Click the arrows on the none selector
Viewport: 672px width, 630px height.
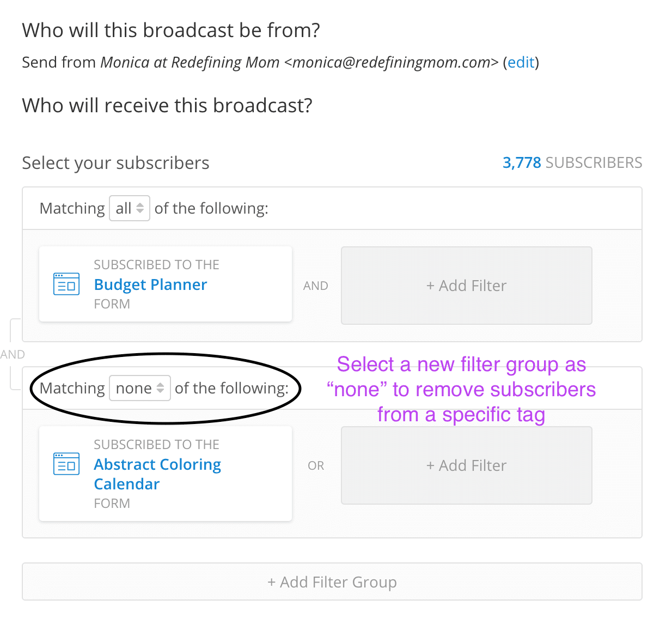pos(160,388)
